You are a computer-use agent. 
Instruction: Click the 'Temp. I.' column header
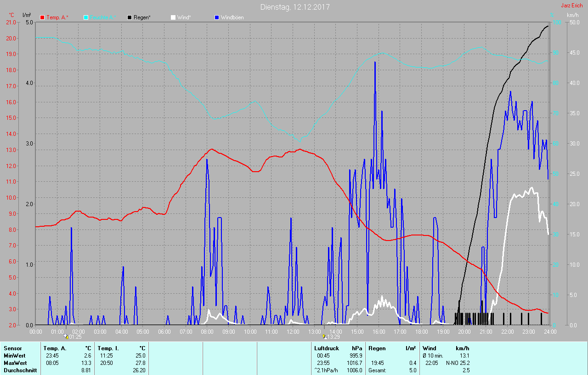click(x=108, y=348)
